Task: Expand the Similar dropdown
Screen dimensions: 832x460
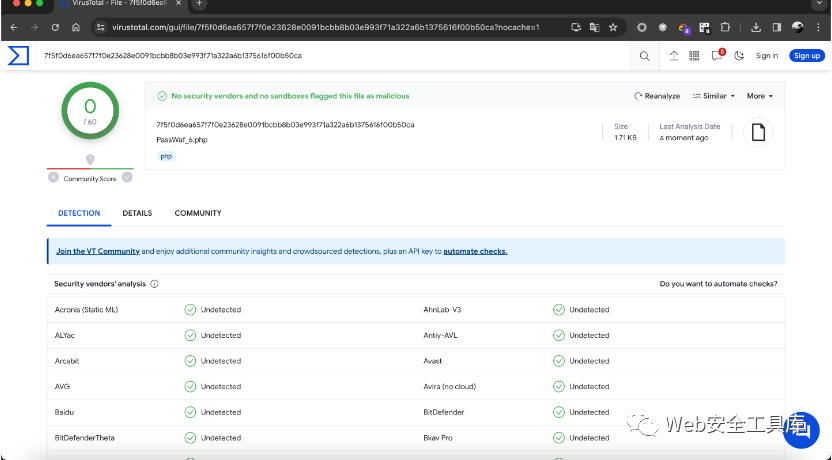Action: [714, 96]
